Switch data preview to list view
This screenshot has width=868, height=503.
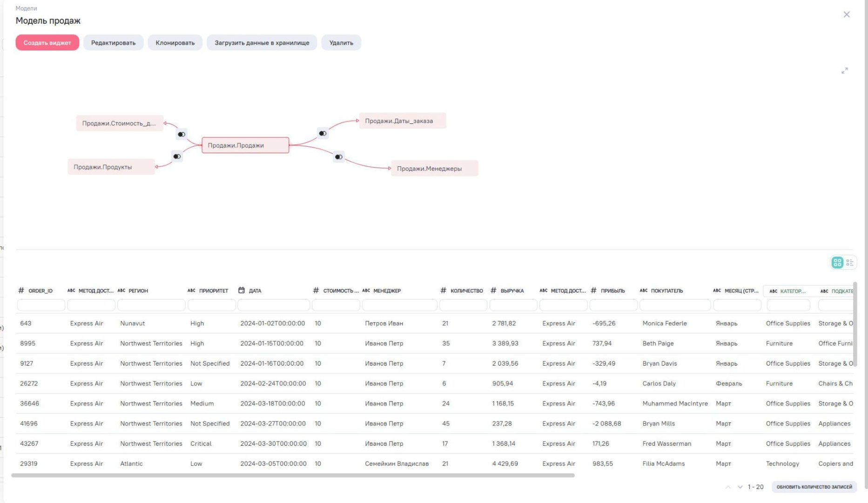click(x=850, y=263)
